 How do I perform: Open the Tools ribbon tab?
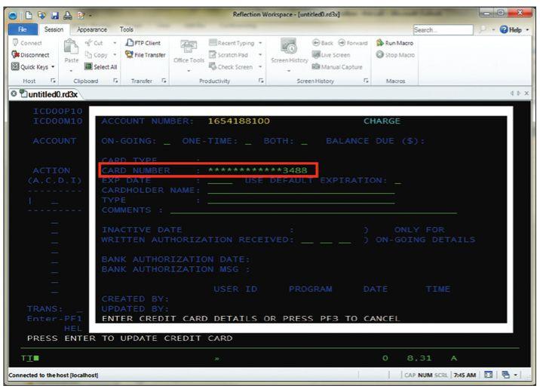[127, 29]
